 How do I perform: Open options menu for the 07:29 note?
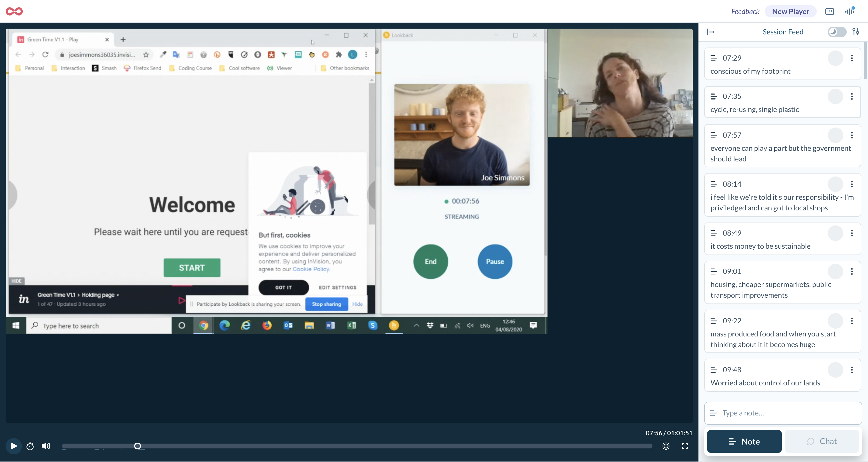click(852, 58)
